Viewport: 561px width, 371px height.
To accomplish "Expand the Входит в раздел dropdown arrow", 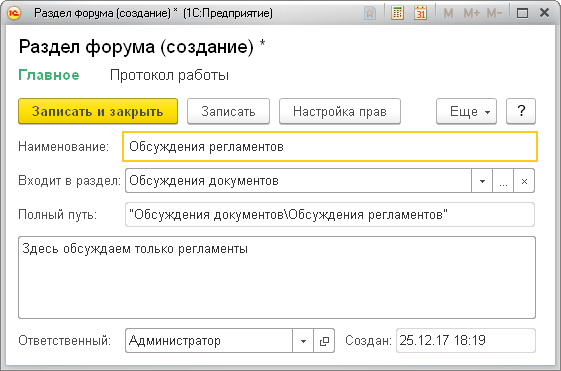I will pos(482,181).
